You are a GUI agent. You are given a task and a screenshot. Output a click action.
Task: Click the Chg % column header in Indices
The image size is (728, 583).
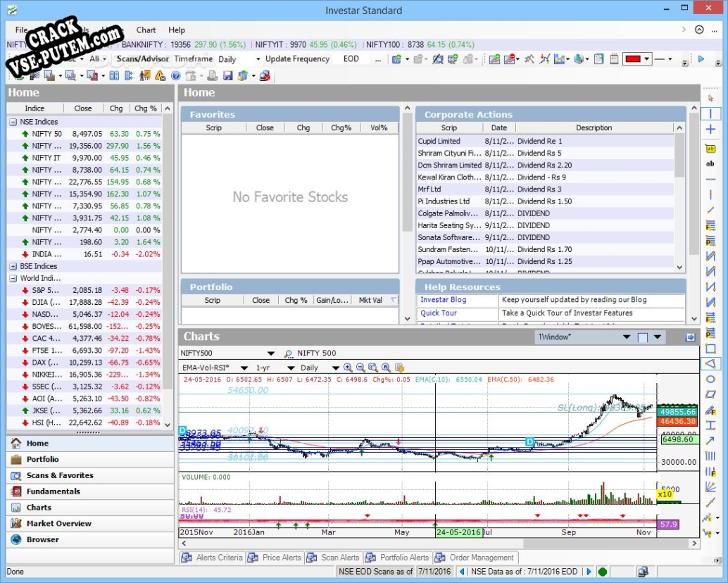pos(145,108)
